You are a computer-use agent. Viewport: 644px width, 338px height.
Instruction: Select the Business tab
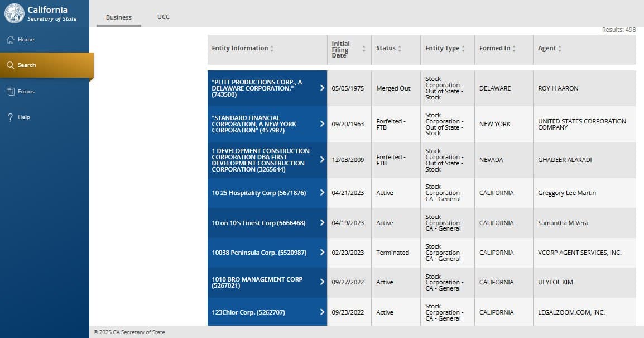(x=119, y=17)
